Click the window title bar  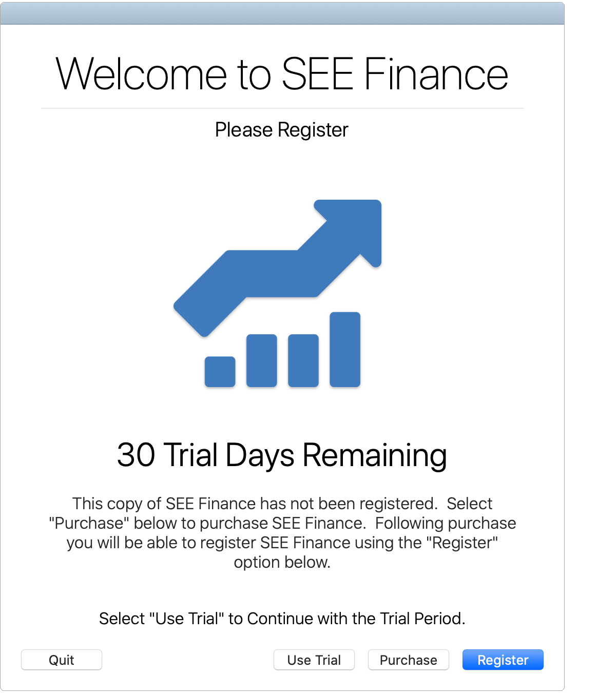click(x=282, y=14)
